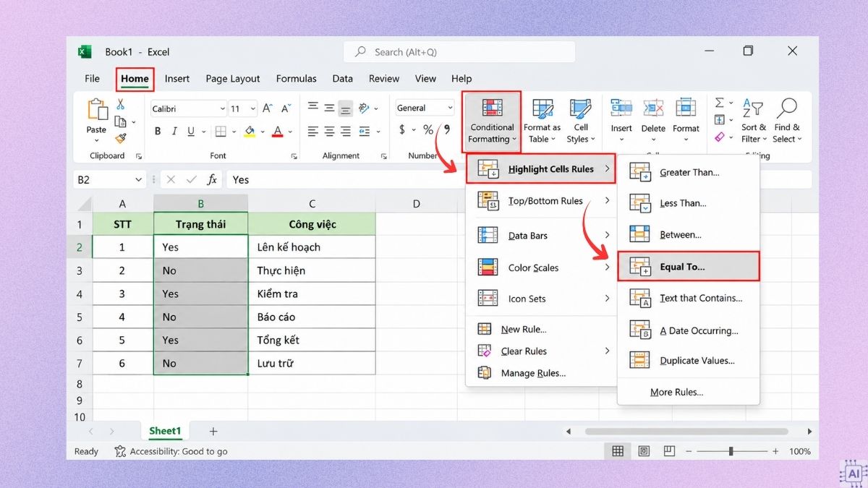
Task: Apply Underline formatting
Action: coord(191,132)
